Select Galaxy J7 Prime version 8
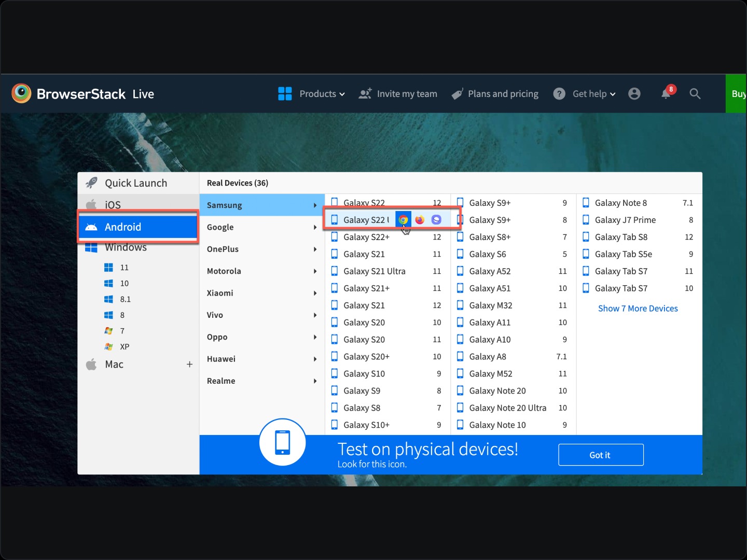The image size is (747, 560). point(638,220)
